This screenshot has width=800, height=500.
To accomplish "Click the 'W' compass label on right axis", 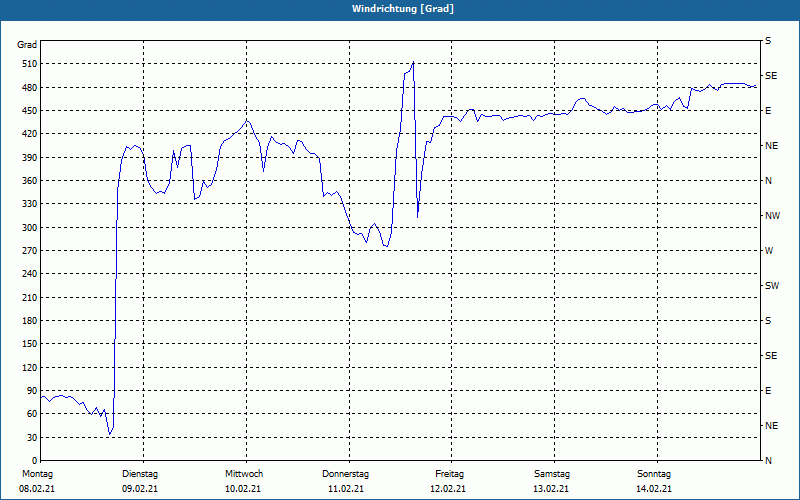I will 769,251.
